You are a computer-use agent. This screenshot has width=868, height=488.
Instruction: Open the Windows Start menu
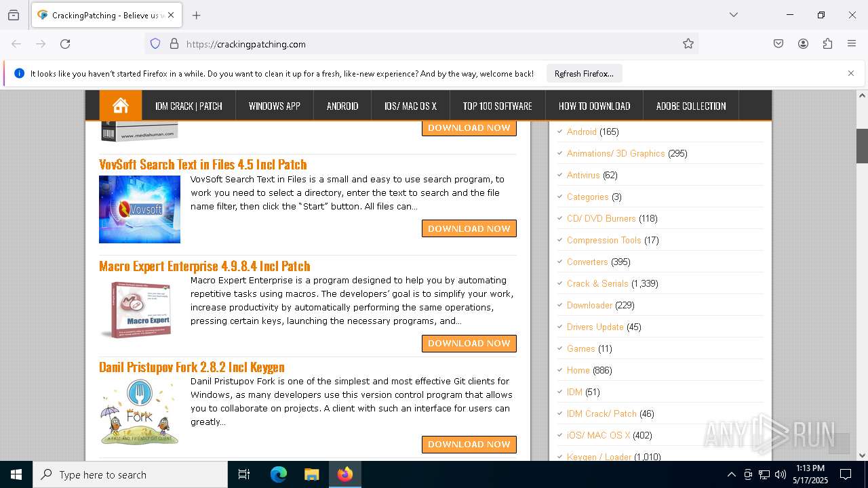tap(16, 474)
